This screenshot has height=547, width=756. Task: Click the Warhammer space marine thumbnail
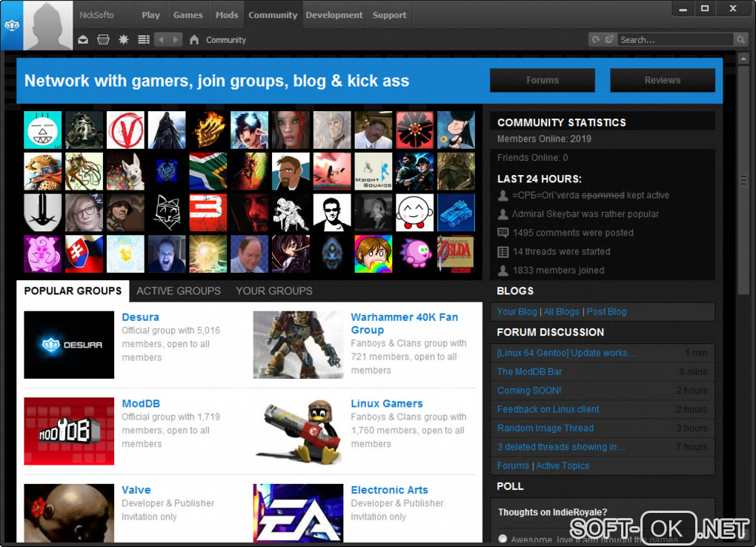point(299,345)
